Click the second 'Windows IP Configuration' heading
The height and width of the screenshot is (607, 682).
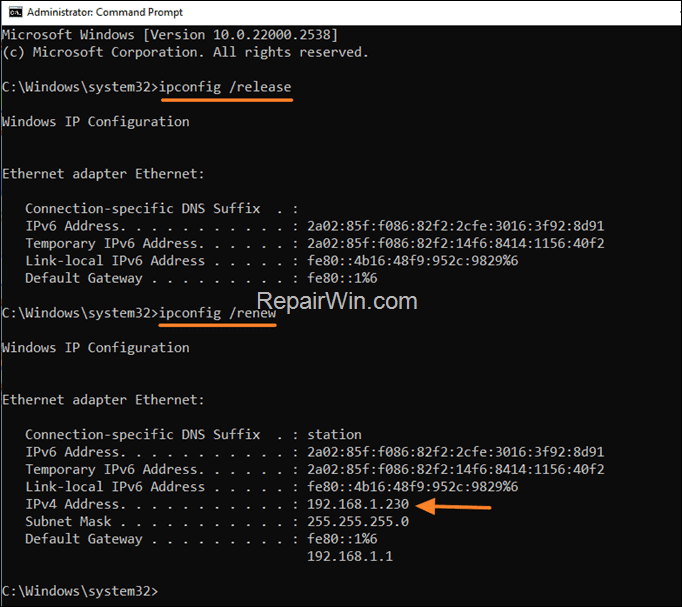(96, 348)
